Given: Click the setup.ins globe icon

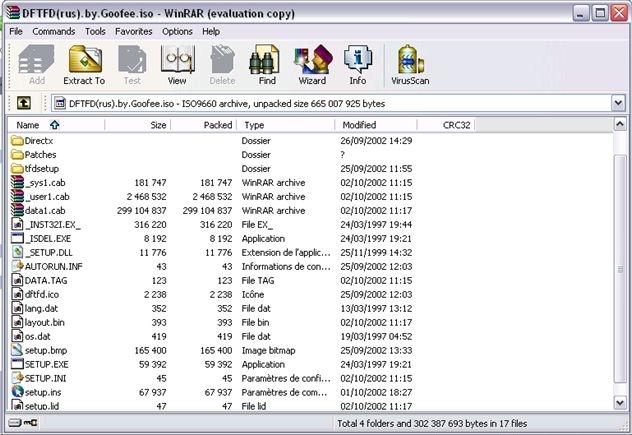Looking at the screenshot, I should [x=17, y=392].
